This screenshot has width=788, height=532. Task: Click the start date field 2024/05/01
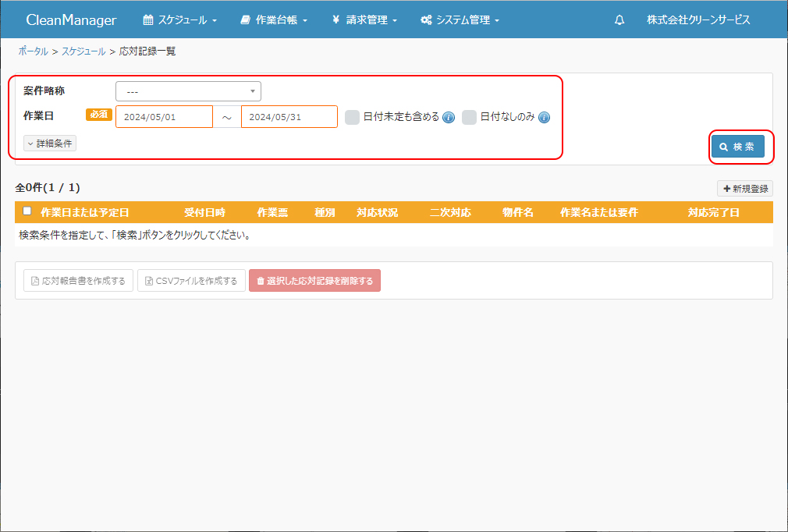pyautogui.click(x=164, y=117)
